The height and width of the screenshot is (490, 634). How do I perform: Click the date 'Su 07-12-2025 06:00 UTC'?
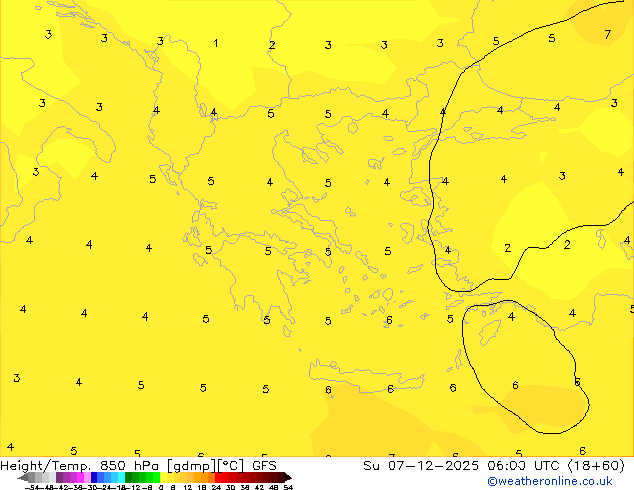(x=463, y=466)
